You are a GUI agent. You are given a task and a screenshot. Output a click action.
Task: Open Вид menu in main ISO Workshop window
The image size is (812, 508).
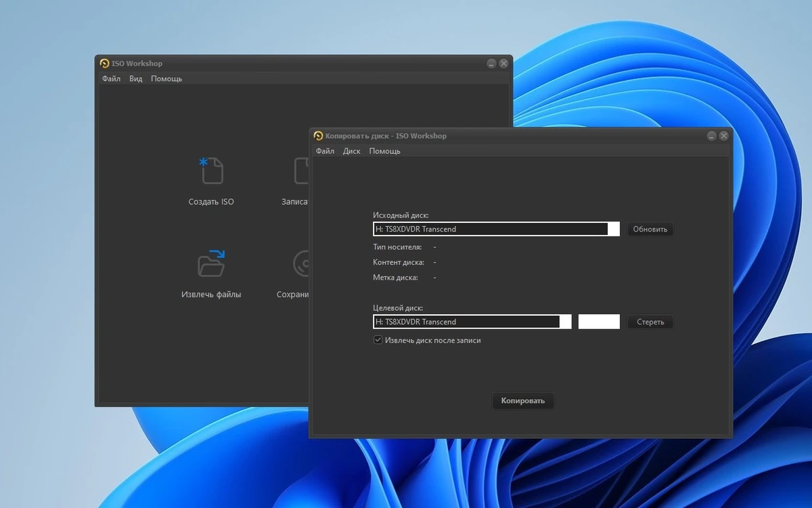(x=136, y=79)
